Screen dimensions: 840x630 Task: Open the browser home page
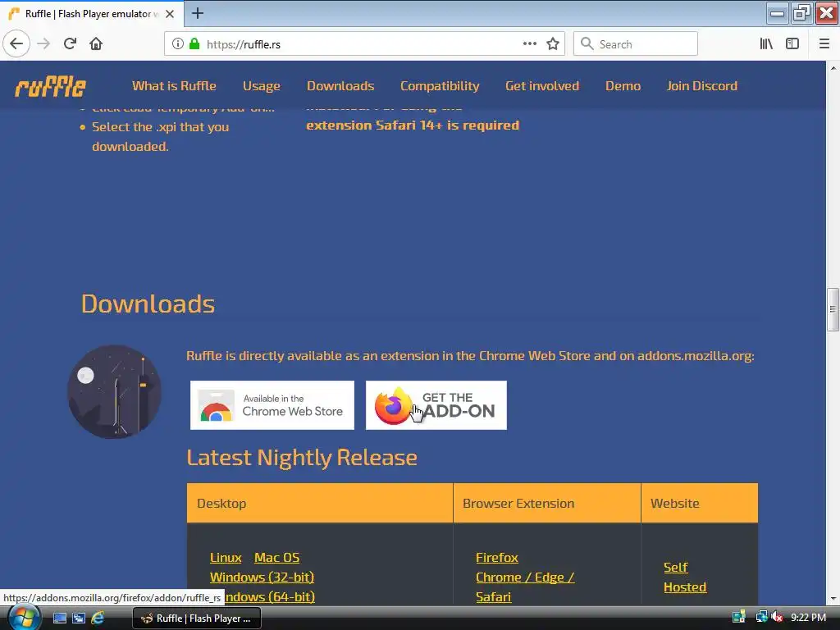(96, 44)
